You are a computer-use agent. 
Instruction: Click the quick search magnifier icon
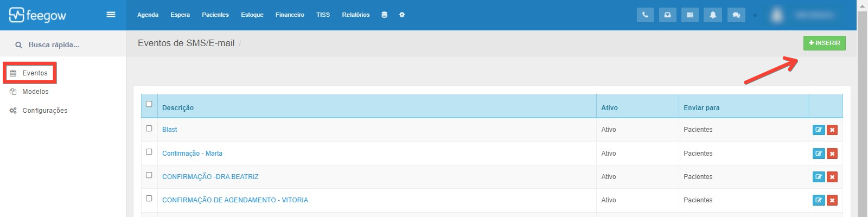(x=18, y=45)
